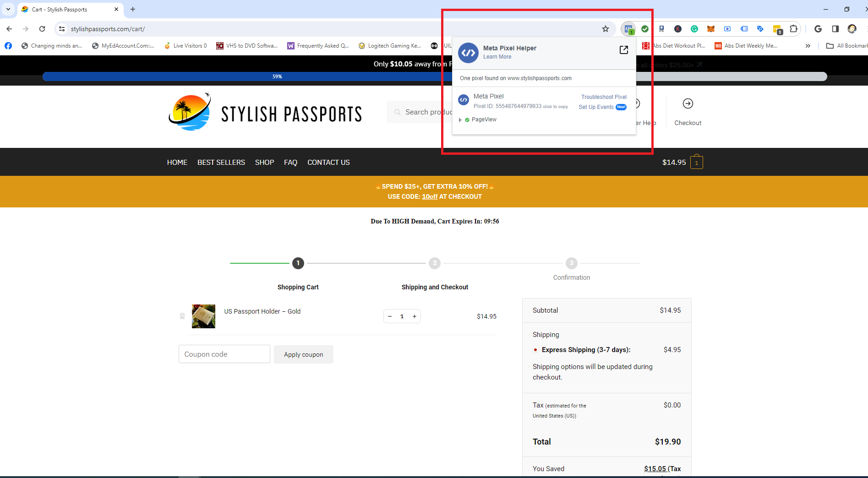
Task: Click the $14.95 cart total in navbar
Action: 674,163
